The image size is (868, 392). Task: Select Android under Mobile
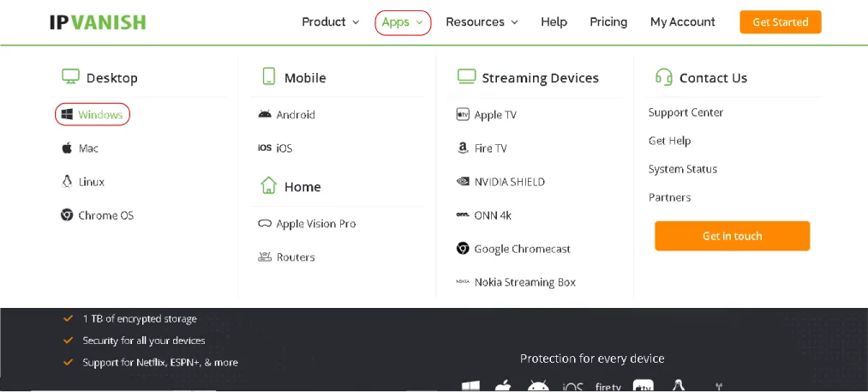pos(296,115)
